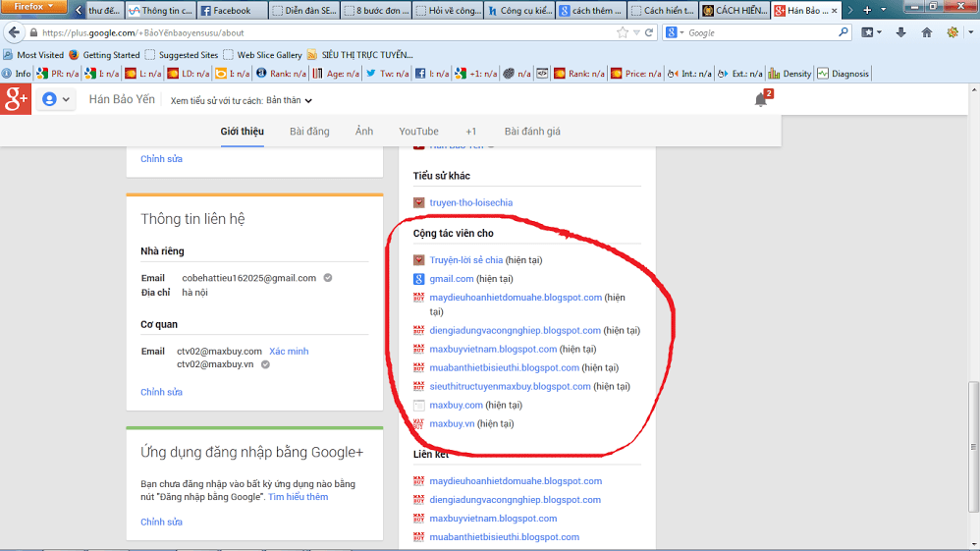Click the Google +1: n/a indicator
This screenshot has height=551, width=980.
476,74
